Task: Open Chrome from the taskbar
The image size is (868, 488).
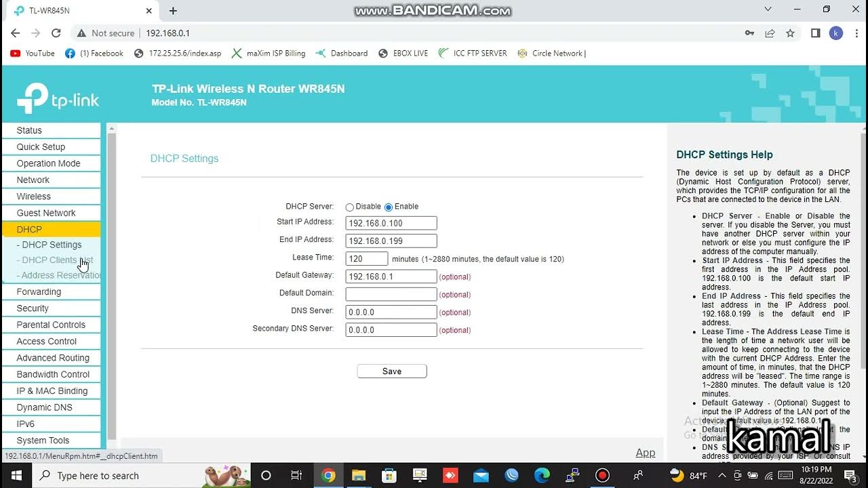Action: [328, 475]
